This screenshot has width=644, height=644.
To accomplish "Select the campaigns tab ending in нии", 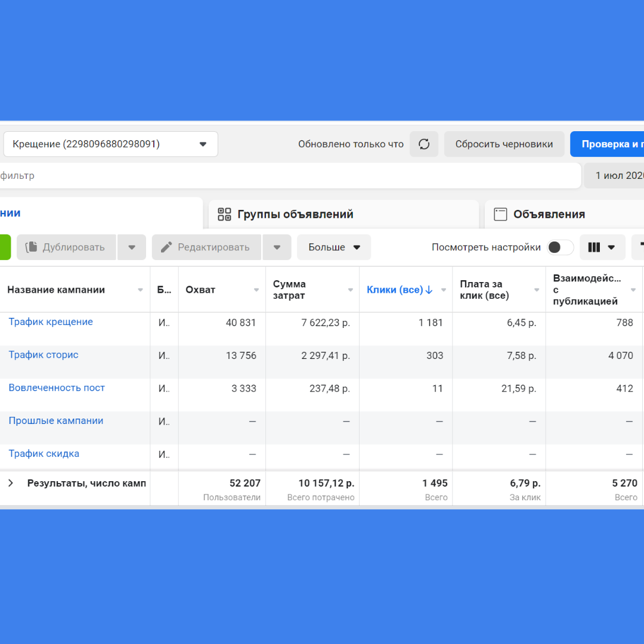I will (101, 213).
